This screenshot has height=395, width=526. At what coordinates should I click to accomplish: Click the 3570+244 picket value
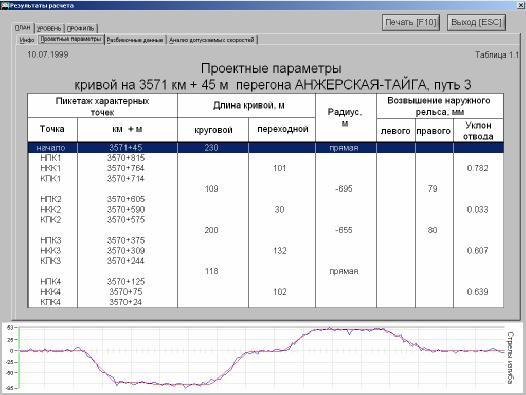126,261
